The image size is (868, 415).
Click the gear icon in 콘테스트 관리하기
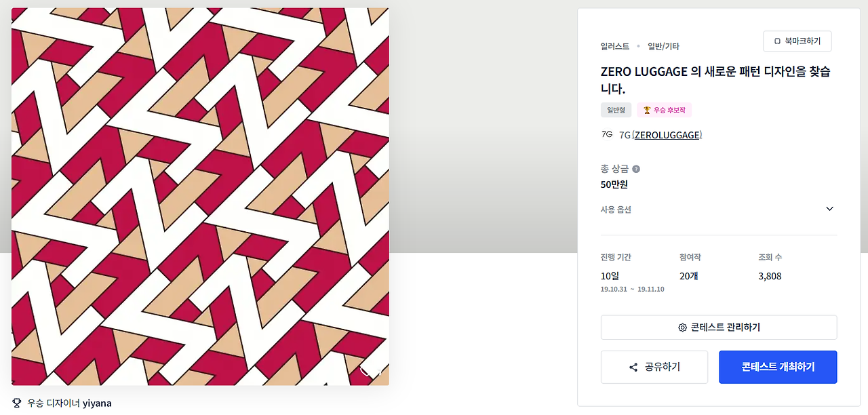(x=682, y=328)
